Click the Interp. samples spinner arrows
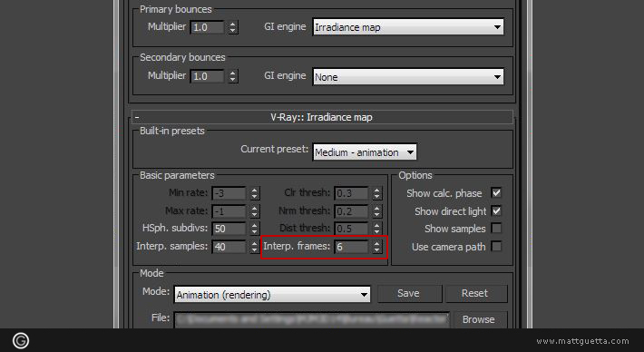 (255, 247)
